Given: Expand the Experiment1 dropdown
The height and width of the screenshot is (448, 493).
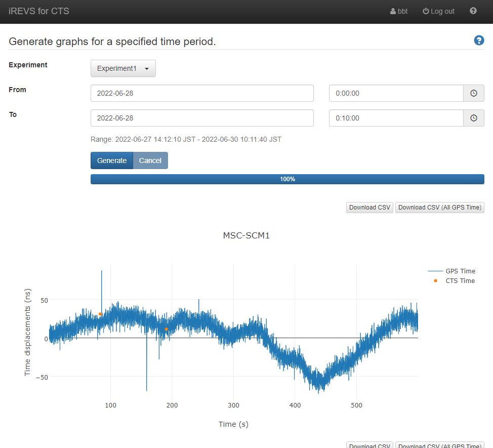Looking at the screenshot, I should click(123, 68).
